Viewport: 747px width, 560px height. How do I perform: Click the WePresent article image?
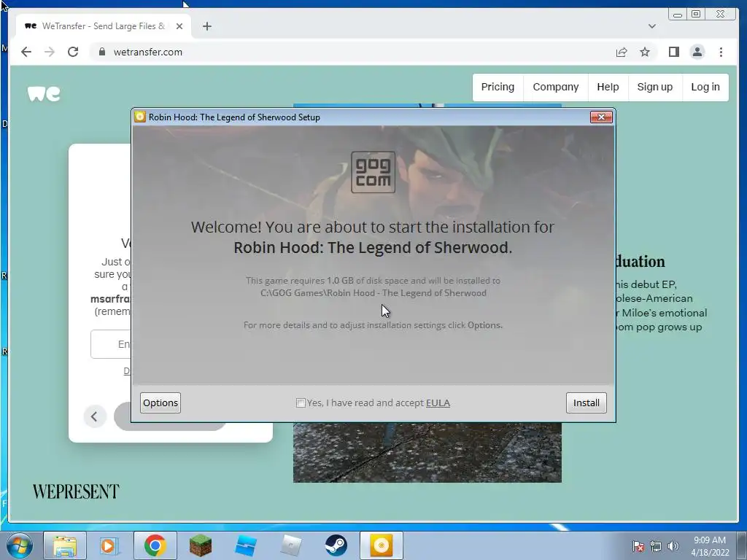point(427,452)
